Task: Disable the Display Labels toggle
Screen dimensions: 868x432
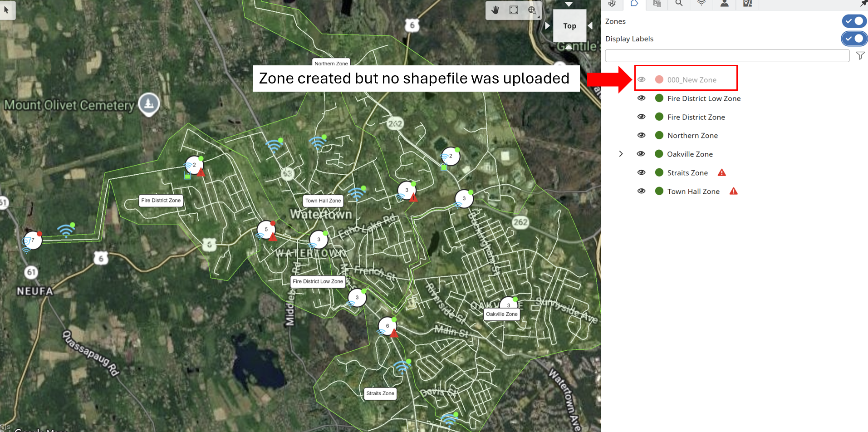Action: click(854, 39)
